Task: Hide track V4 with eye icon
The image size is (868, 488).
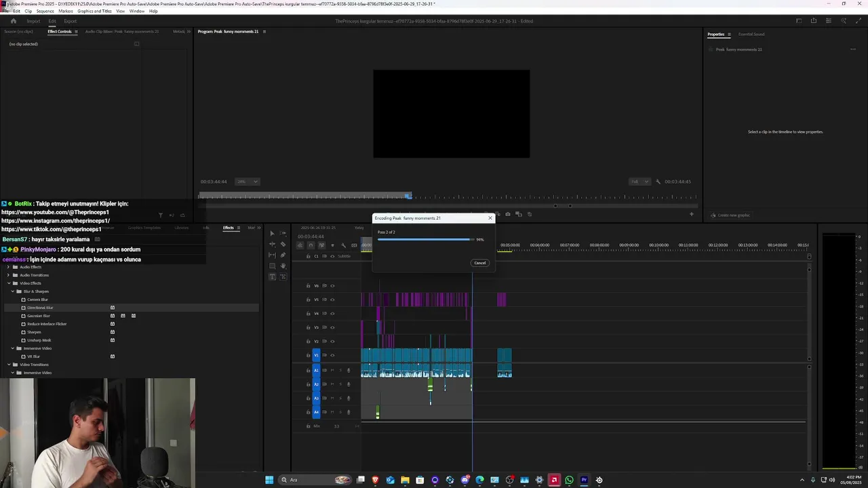Action: click(x=332, y=314)
